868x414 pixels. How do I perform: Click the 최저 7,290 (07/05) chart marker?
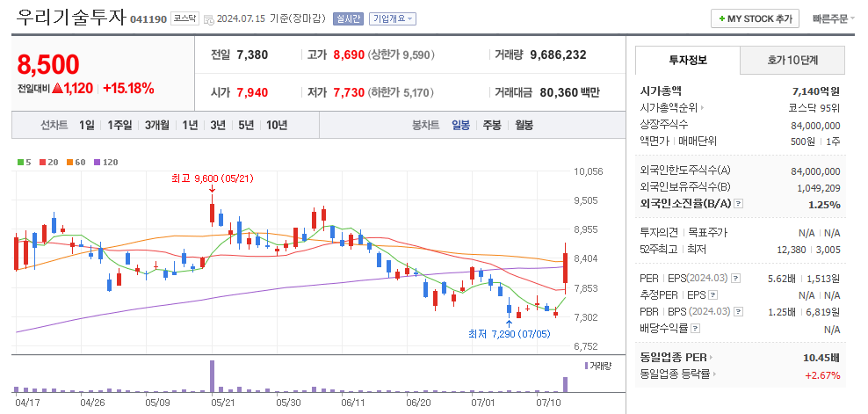pos(510,334)
